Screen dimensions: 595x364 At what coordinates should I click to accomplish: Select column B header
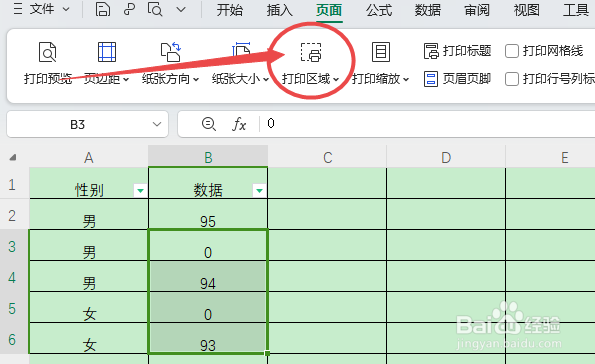pos(208,157)
